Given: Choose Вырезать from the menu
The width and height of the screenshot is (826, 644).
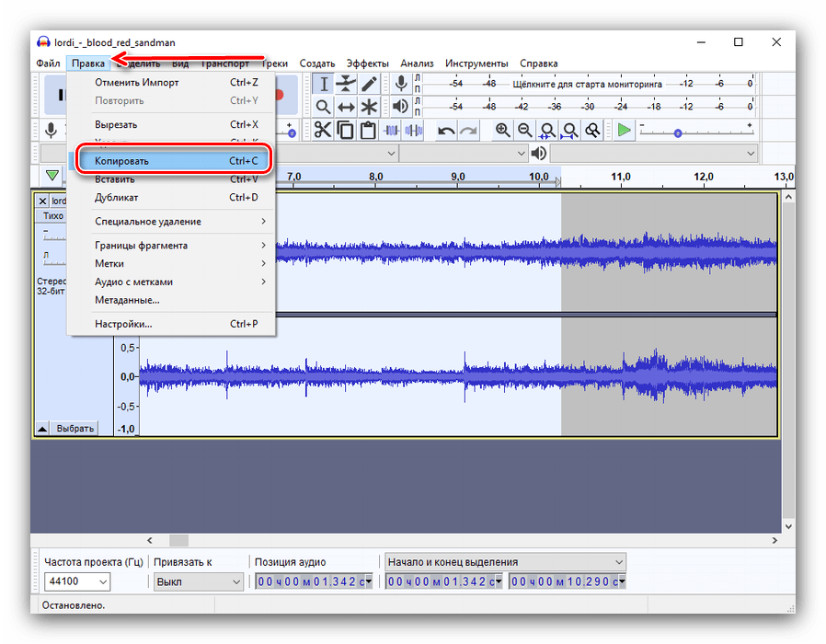Looking at the screenshot, I should pyautogui.click(x=171, y=125).
